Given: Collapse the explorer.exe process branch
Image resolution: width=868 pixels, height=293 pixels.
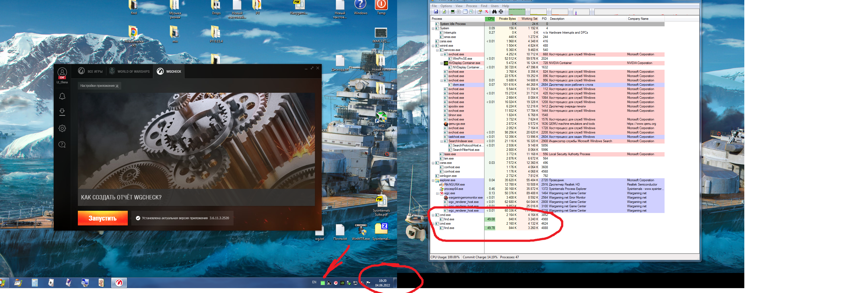Looking at the screenshot, I should [x=433, y=180].
